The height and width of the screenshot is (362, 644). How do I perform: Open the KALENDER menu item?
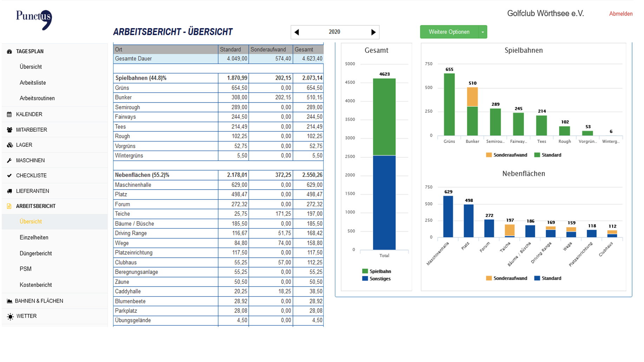[29, 114]
